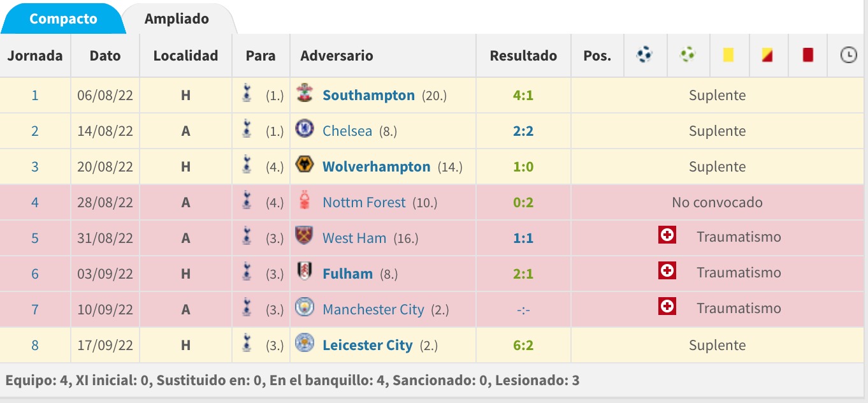Open matchday 4 link

[x=35, y=203]
